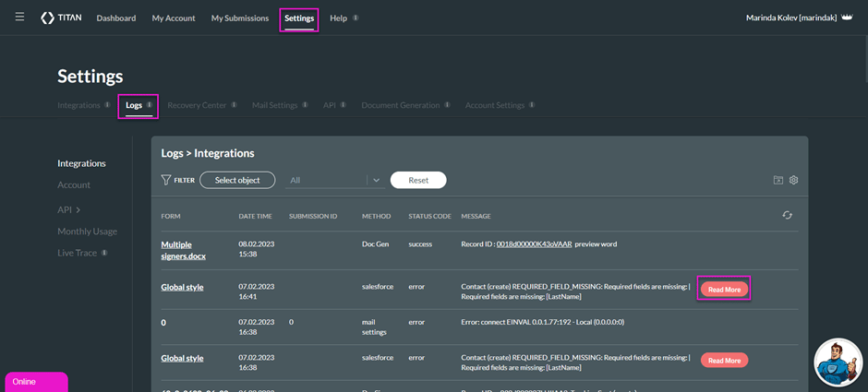Image resolution: width=868 pixels, height=392 pixels.
Task: Open the mascot chat assistant icon
Action: tap(838, 362)
